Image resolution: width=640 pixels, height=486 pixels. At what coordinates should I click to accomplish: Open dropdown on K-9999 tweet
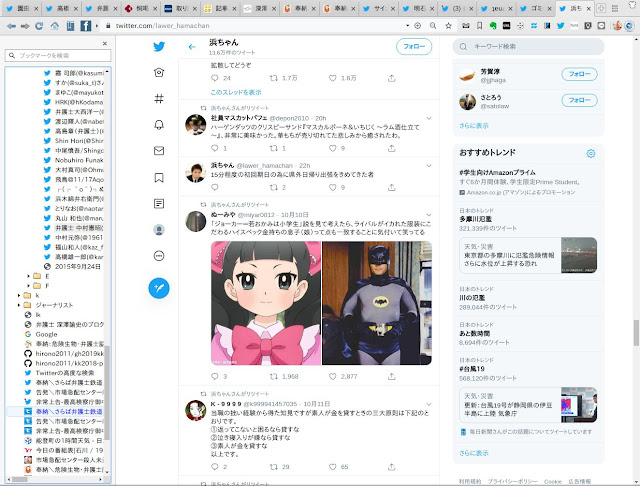click(x=429, y=404)
